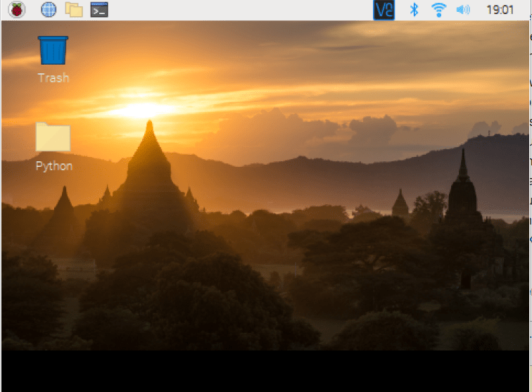Image resolution: width=532 pixels, height=392 pixels.
Task: Select the Python folder desktop icon
Action: [x=53, y=137]
